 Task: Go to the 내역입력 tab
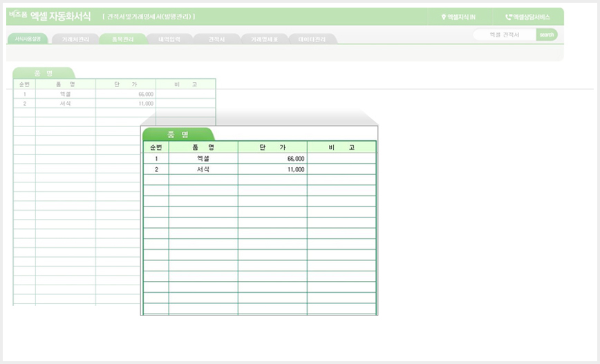click(169, 39)
